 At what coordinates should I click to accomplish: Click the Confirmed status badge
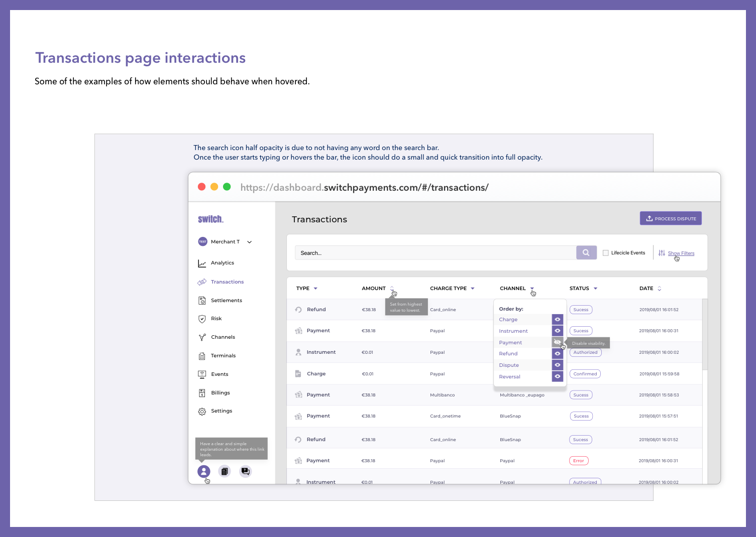[x=585, y=374]
